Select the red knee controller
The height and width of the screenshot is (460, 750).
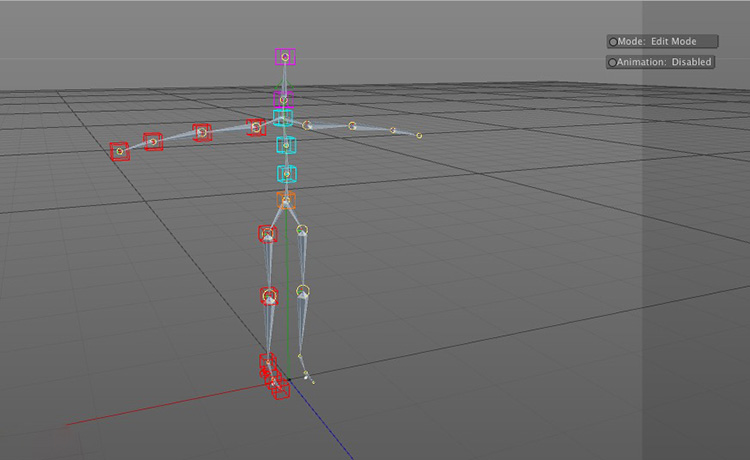(x=269, y=296)
